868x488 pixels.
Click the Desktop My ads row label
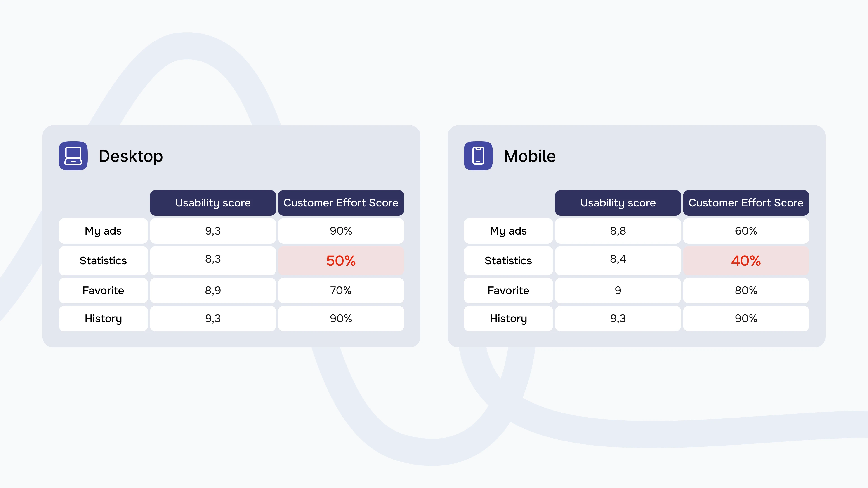point(103,231)
